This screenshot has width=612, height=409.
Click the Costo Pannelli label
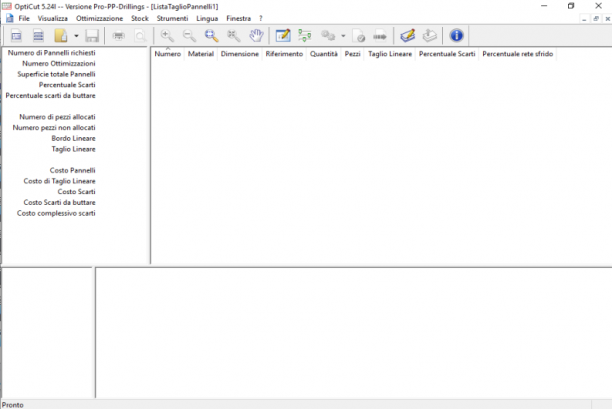[72, 170]
